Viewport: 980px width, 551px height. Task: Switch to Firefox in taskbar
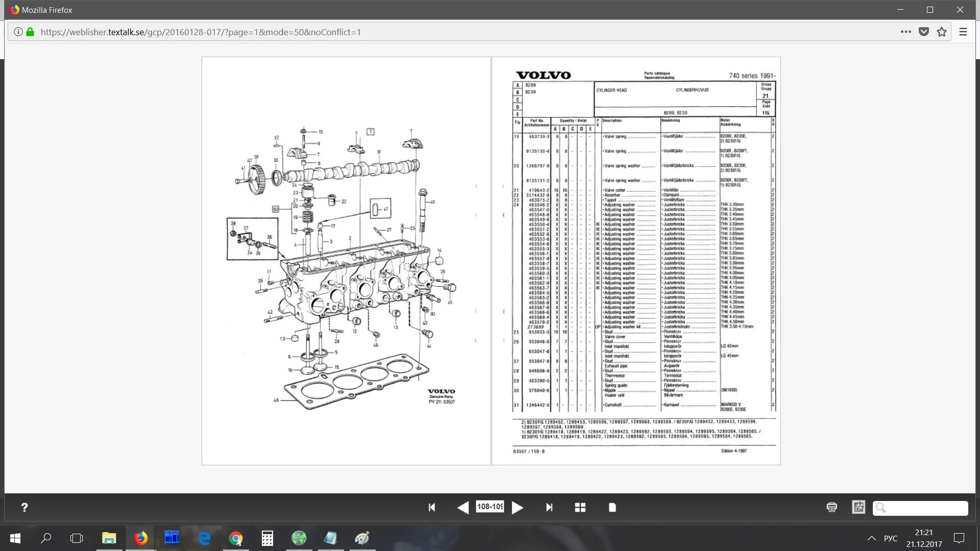(140, 538)
